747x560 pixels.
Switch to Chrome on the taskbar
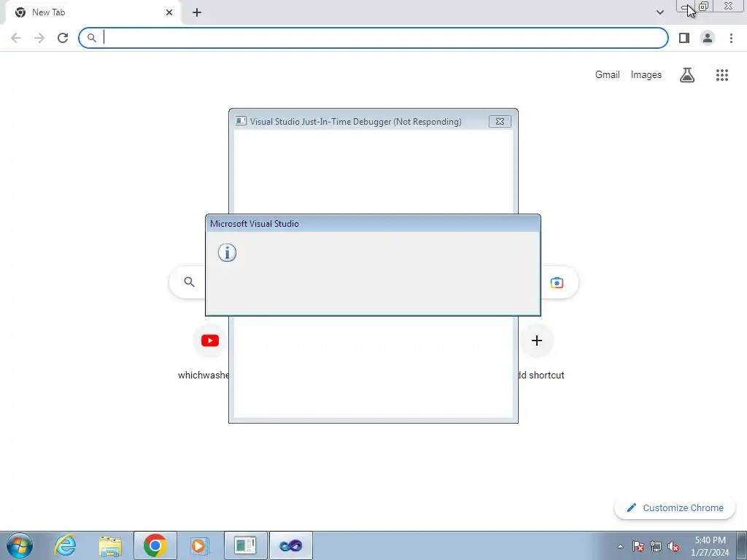[x=155, y=545]
